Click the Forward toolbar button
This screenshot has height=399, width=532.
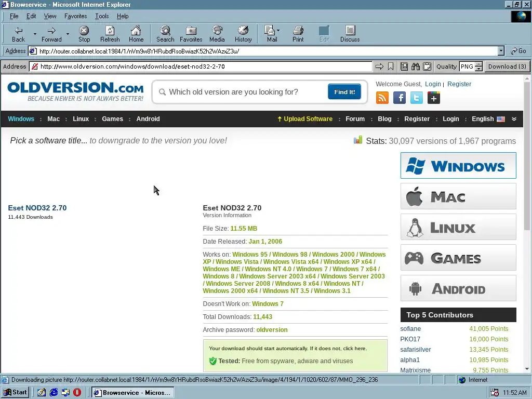(x=51, y=34)
